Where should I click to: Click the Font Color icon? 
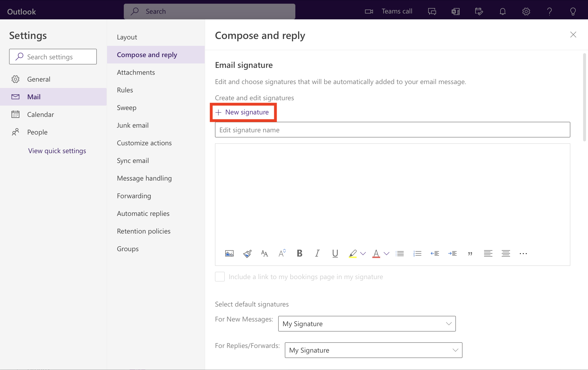(x=376, y=253)
